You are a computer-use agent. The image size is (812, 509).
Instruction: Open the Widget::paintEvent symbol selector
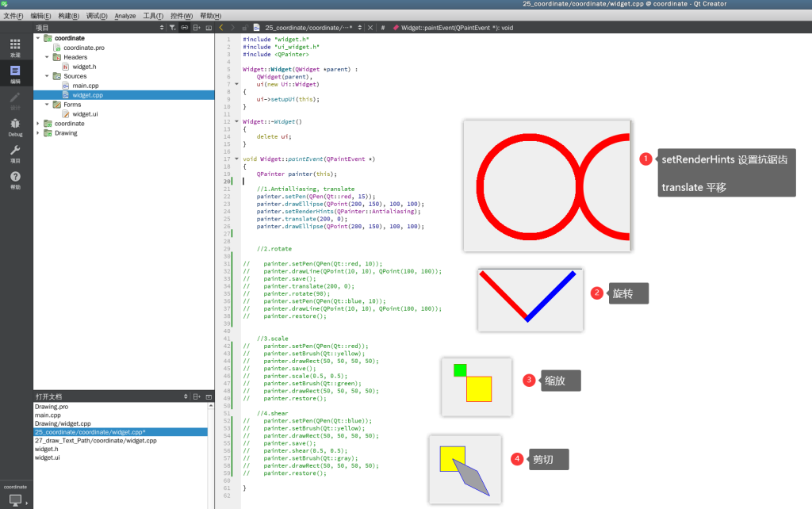456,27
